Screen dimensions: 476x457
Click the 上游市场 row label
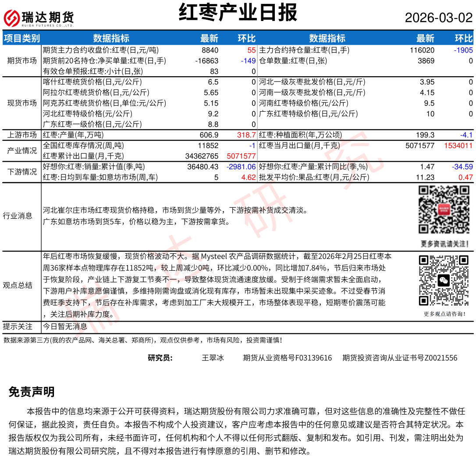pos(22,135)
